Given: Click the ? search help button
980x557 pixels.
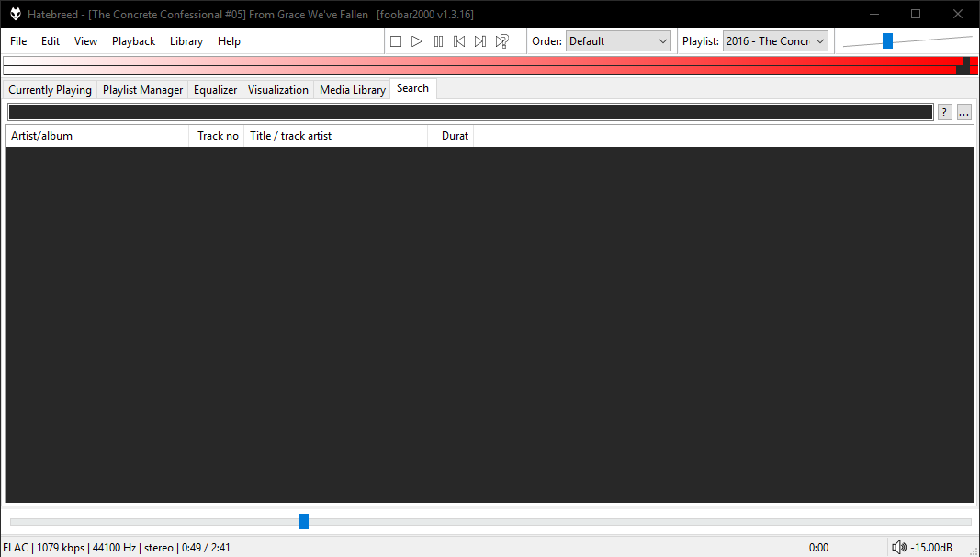Looking at the screenshot, I should [944, 112].
